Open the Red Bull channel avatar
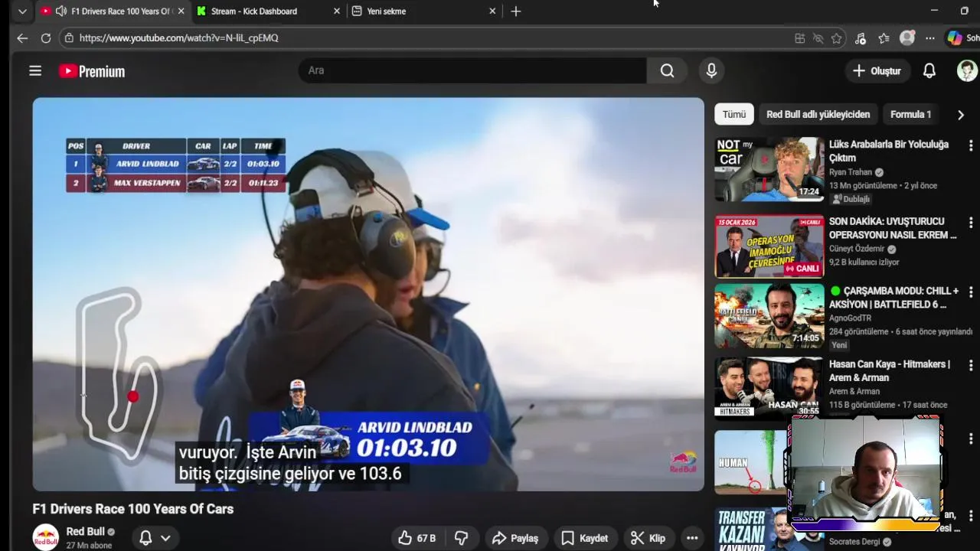Viewport: 980px width, 551px height. point(45,537)
